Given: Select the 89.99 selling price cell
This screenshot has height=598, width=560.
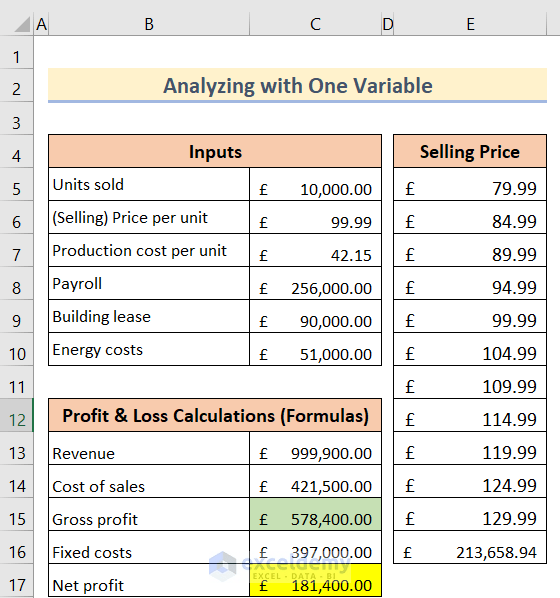Looking at the screenshot, I should [x=470, y=250].
